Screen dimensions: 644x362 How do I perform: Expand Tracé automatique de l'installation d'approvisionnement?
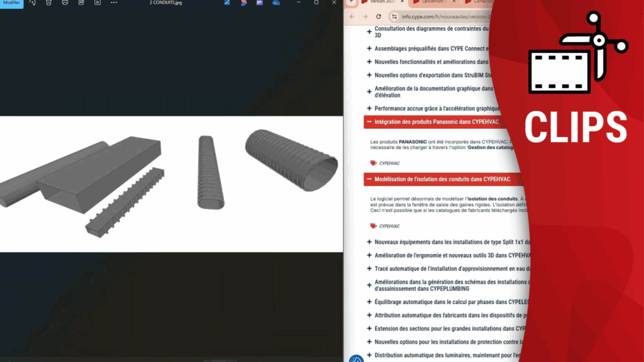coord(370,269)
